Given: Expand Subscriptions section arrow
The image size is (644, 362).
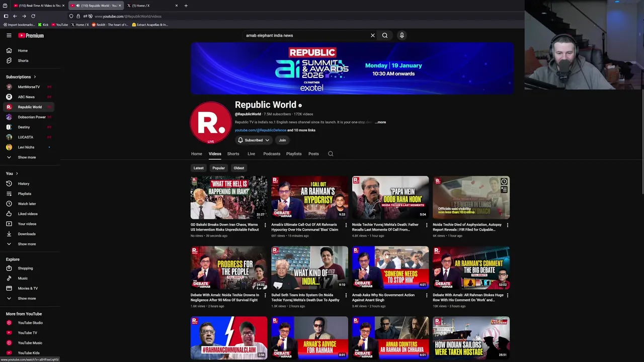Looking at the screenshot, I should [x=35, y=77].
